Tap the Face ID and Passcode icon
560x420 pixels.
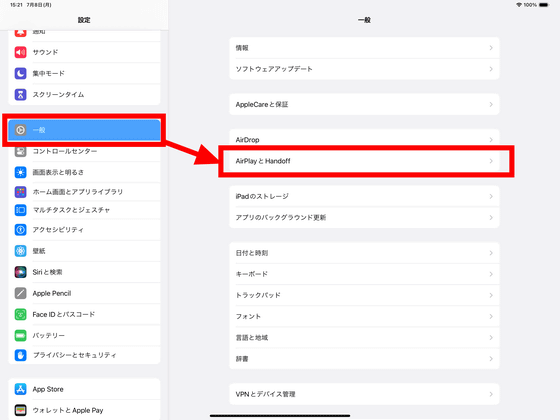20,314
